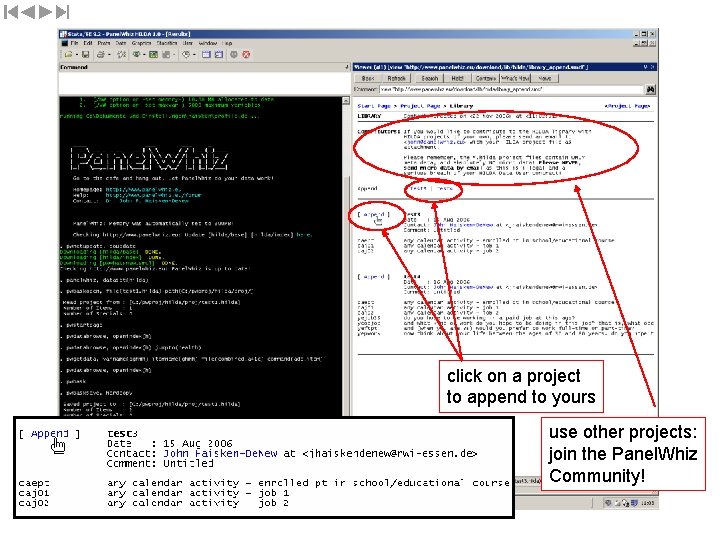Click the Viewer's Help! button
720x540 pixels.
pyautogui.click(x=457, y=79)
